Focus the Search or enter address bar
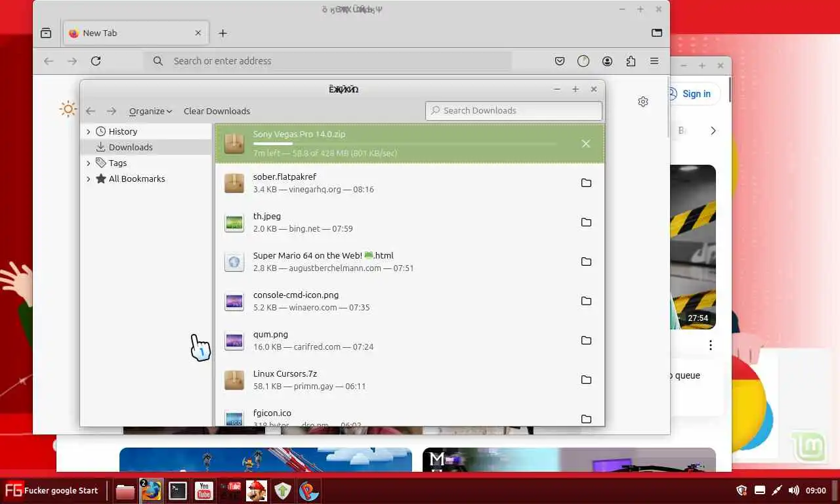The image size is (840, 504). tap(327, 61)
